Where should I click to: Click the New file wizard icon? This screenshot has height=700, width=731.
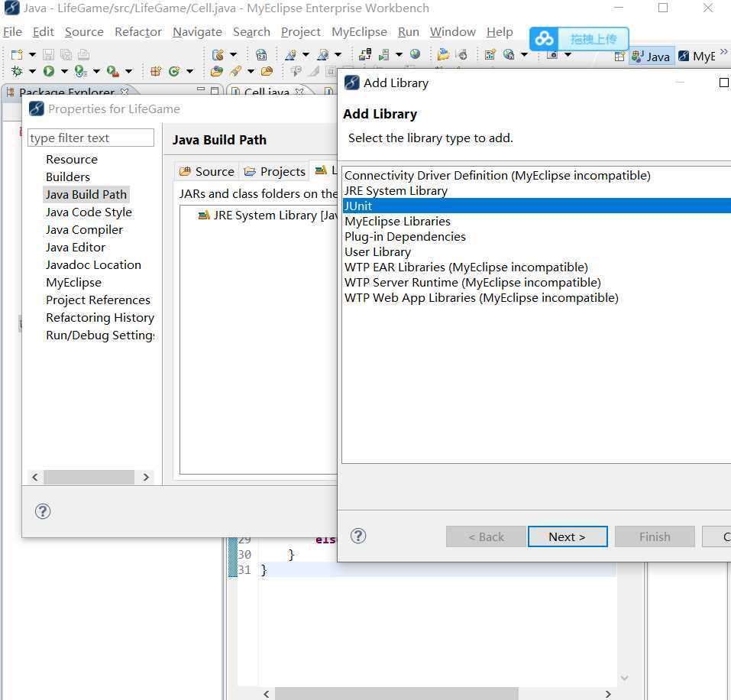pos(17,54)
